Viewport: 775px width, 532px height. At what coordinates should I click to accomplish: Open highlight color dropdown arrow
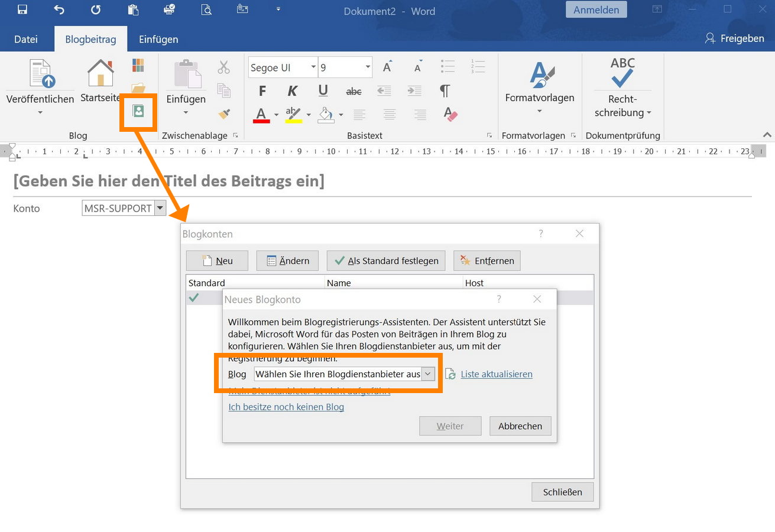[308, 115]
